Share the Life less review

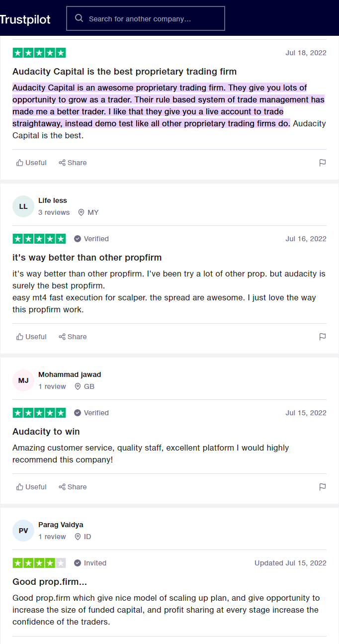(73, 337)
